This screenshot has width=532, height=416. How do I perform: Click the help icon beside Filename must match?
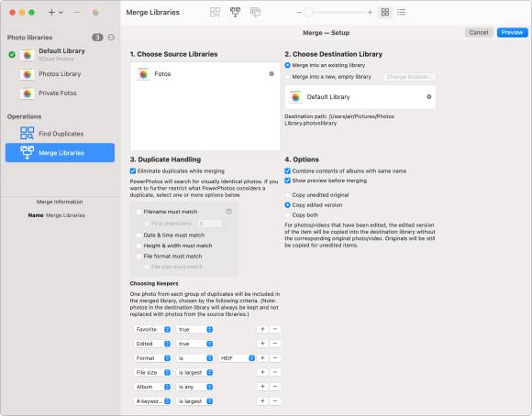229,212
